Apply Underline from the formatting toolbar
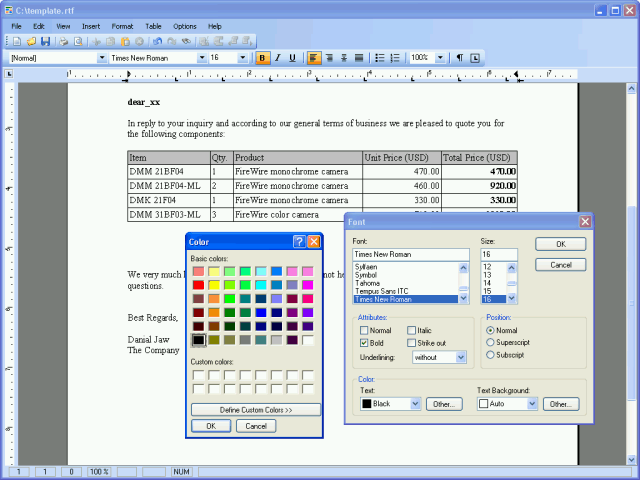The height and width of the screenshot is (480, 640). coord(292,58)
